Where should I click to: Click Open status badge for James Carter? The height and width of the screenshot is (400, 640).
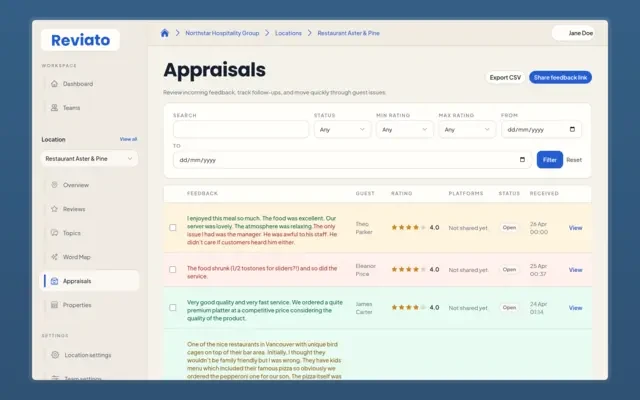point(509,307)
